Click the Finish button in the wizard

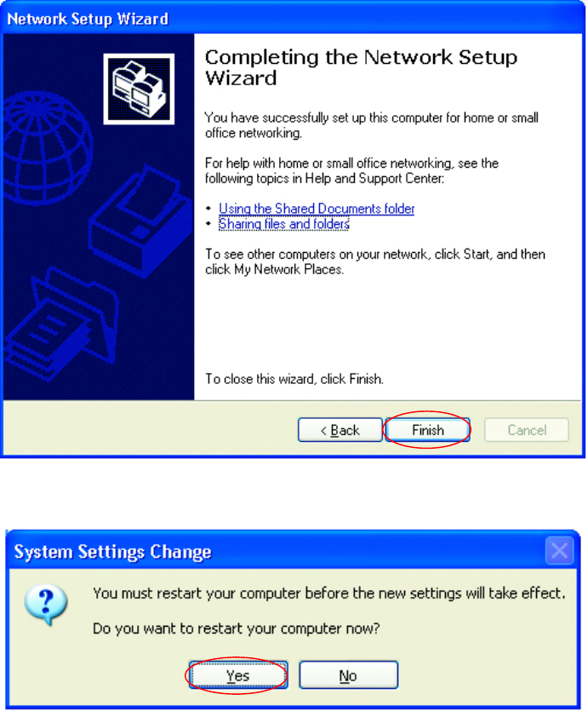[428, 430]
